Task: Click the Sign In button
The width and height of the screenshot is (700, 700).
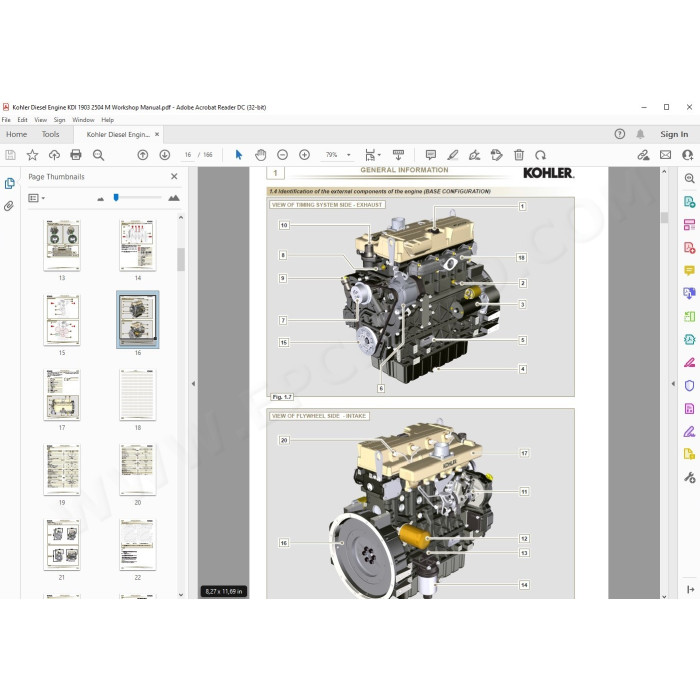Action: tap(674, 134)
